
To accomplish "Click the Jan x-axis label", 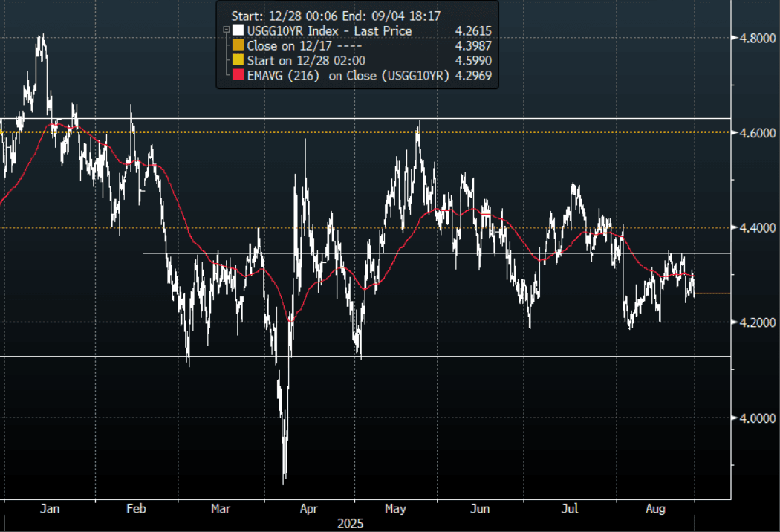I will 50,509.
